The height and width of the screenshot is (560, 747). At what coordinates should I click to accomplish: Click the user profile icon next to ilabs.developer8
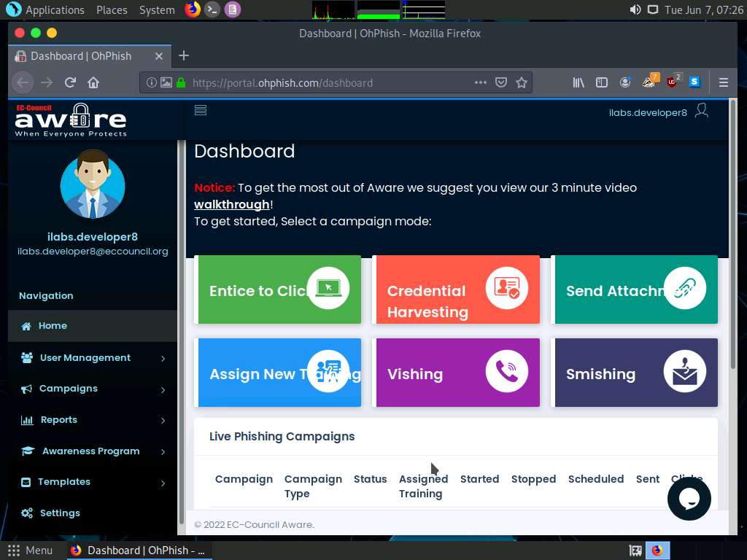(702, 111)
